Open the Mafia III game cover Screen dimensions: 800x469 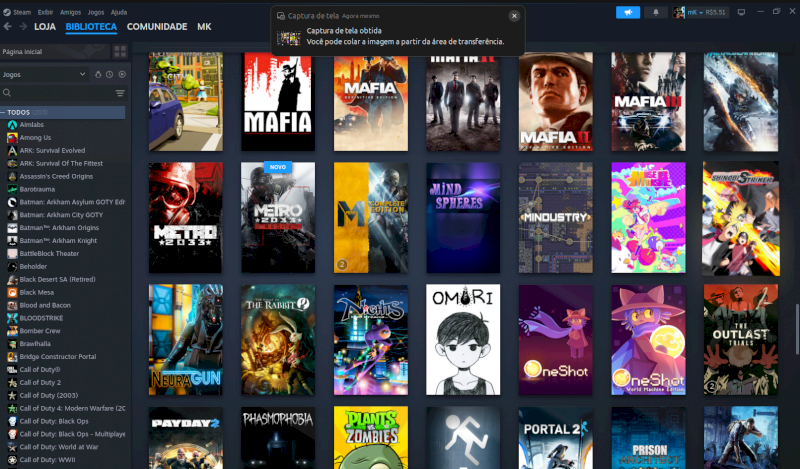[648, 102]
